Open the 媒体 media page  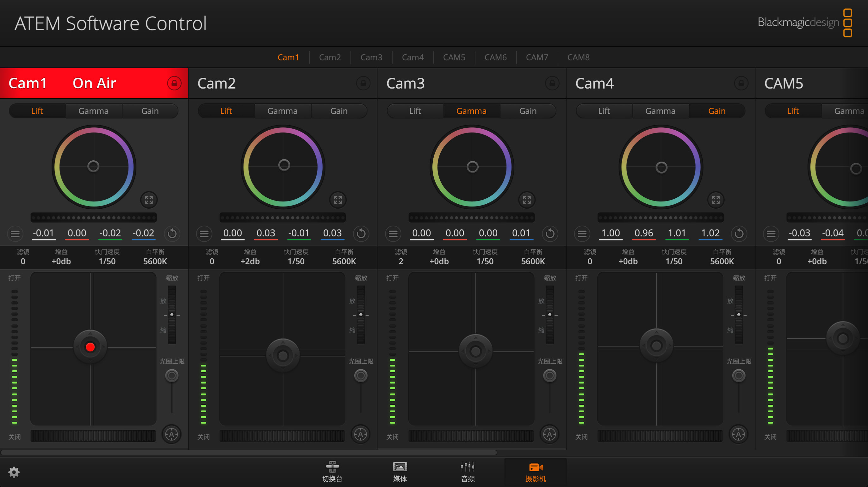coord(400,471)
